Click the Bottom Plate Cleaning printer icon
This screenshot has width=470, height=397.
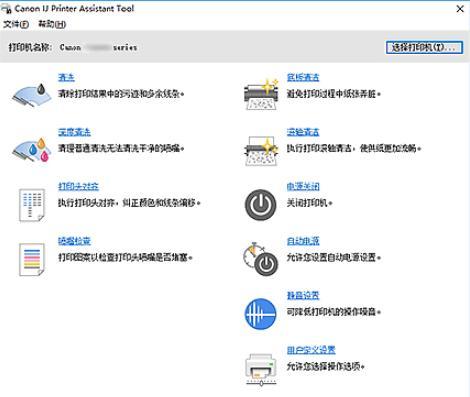click(x=261, y=95)
